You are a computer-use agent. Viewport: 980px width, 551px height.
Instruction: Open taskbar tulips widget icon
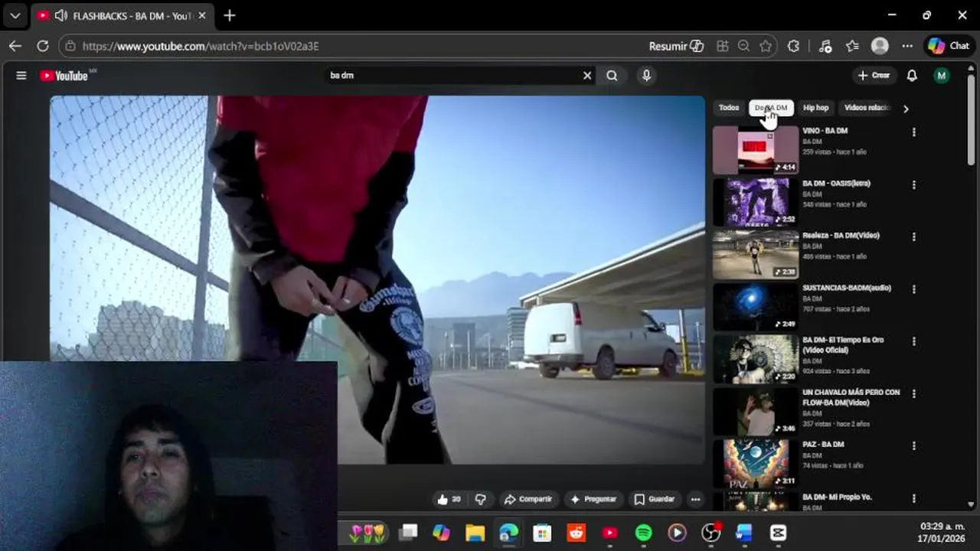coord(367,533)
